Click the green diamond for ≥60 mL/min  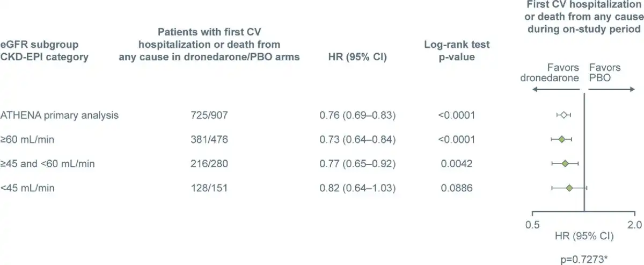[561, 139]
